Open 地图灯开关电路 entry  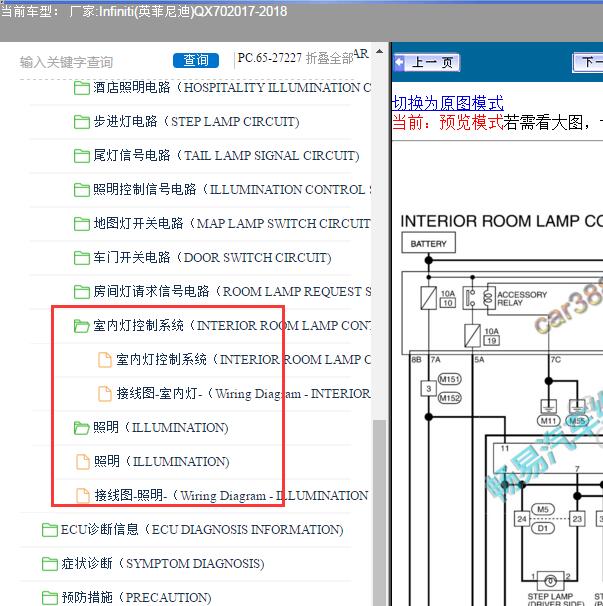coord(232,224)
